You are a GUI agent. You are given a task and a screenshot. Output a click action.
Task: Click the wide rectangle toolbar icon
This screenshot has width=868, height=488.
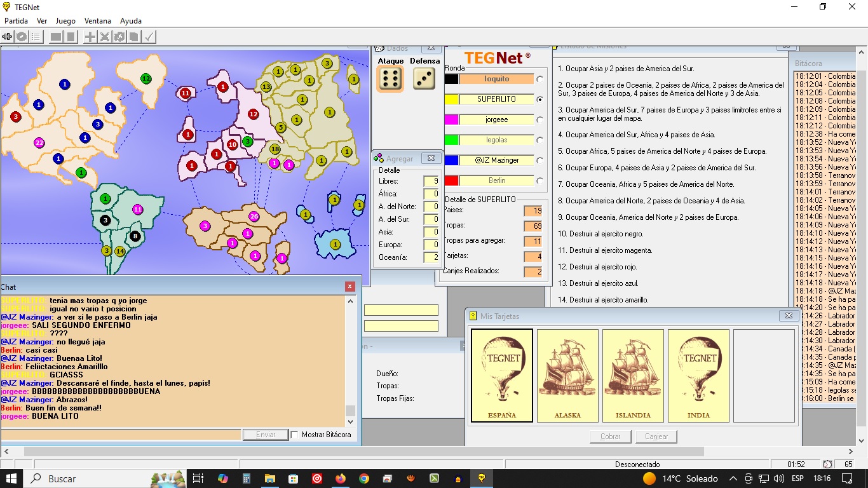tap(56, 37)
